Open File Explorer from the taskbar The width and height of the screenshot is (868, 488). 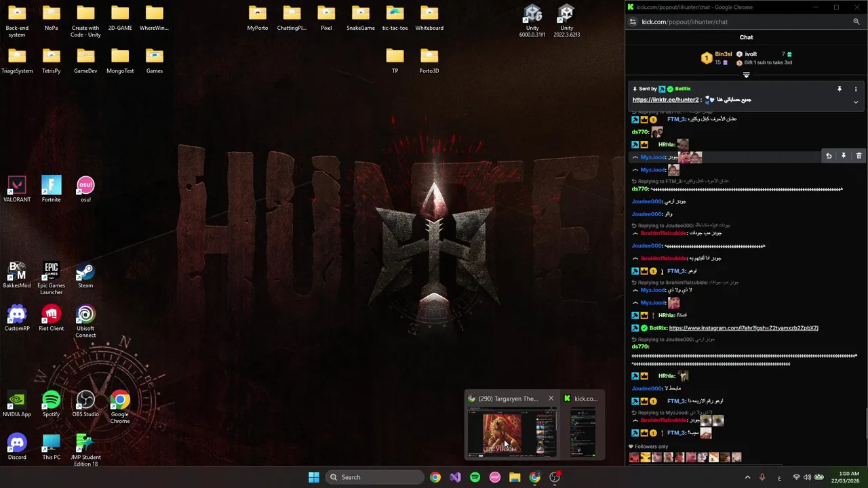pyautogui.click(x=515, y=477)
